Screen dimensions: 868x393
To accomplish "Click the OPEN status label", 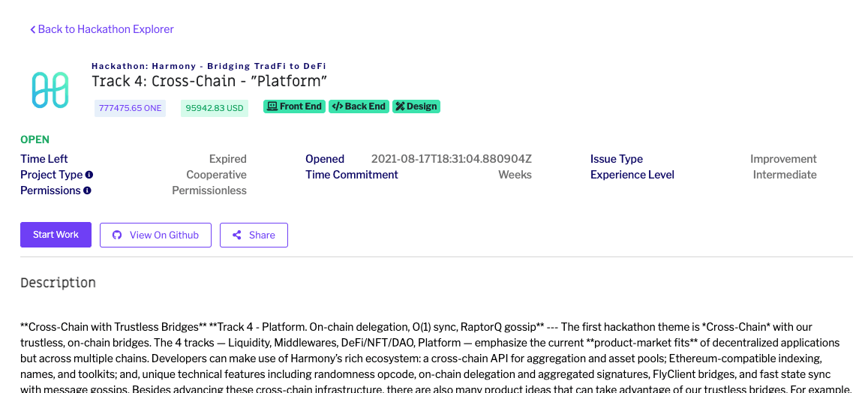I will point(35,139).
